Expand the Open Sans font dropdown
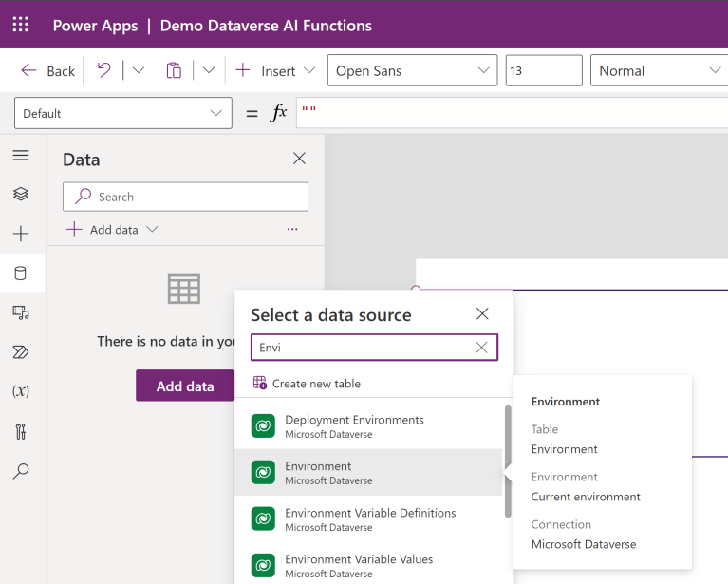Image resolution: width=728 pixels, height=584 pixels. pyautogui.click(x=412, y=71)
